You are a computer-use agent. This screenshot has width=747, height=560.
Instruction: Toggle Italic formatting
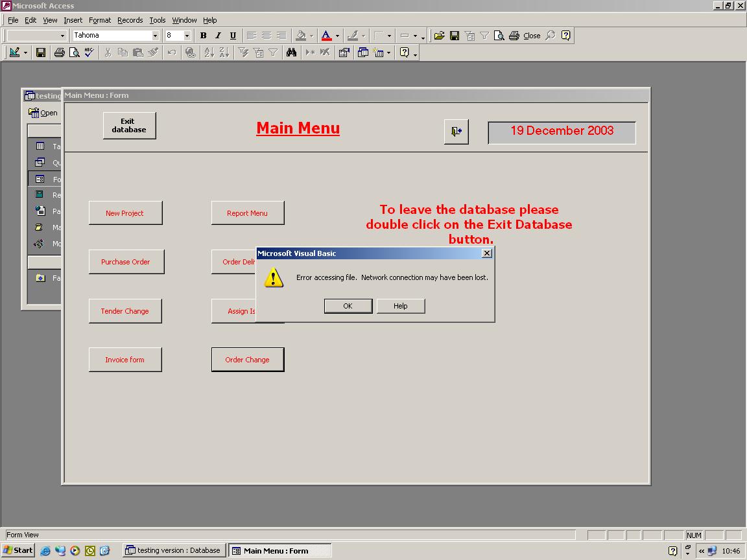click(x=218, y=35)
